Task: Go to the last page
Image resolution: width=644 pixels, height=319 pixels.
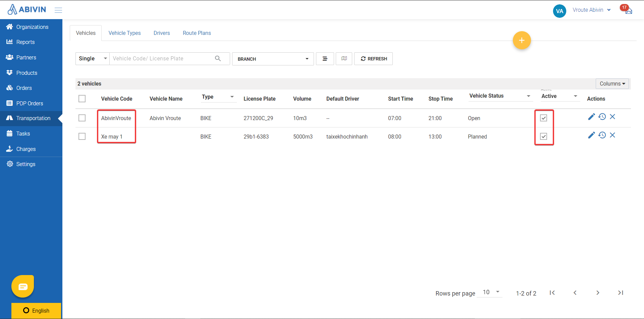Action: 621,293
